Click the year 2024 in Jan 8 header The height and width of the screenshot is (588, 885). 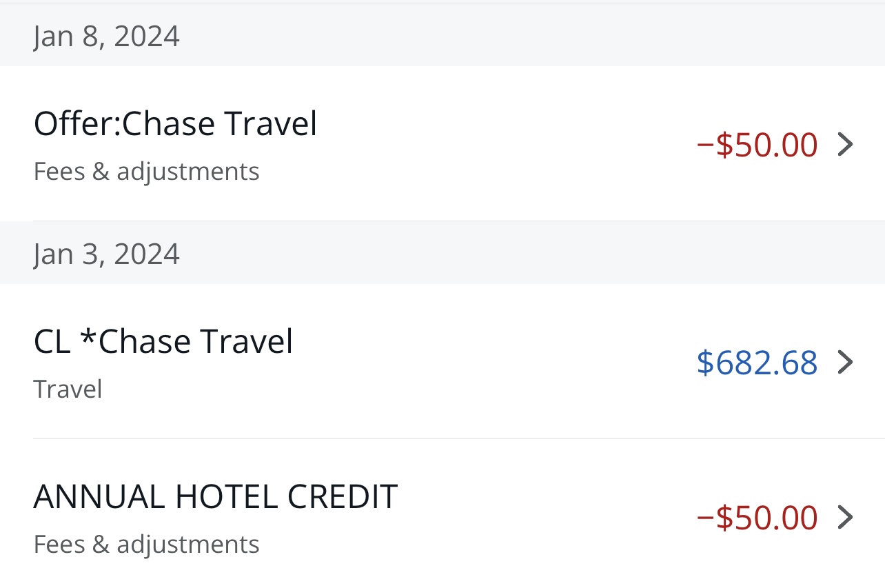point(147,37)
